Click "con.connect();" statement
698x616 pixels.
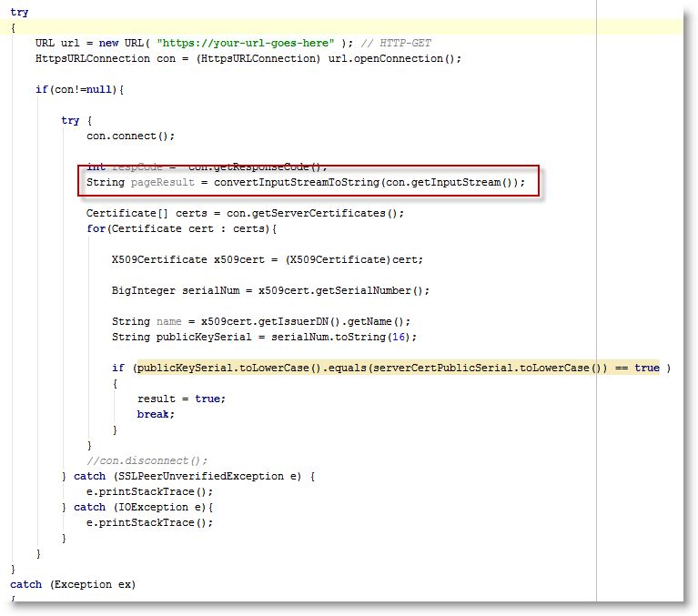pyautogui.click(x=130, y=136)
